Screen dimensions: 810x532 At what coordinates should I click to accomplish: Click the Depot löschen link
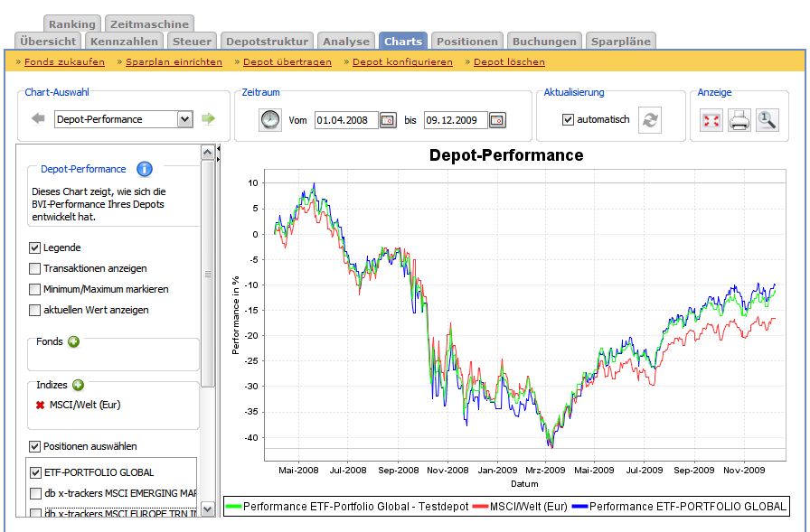(509, 61)
